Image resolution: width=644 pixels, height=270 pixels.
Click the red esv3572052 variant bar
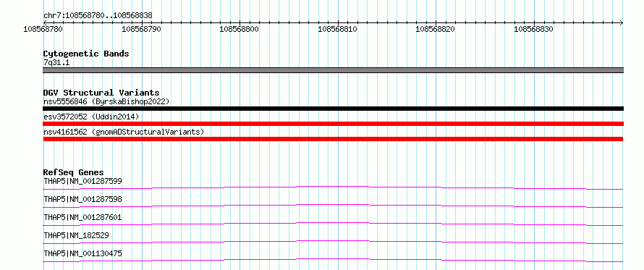(333, 124)
